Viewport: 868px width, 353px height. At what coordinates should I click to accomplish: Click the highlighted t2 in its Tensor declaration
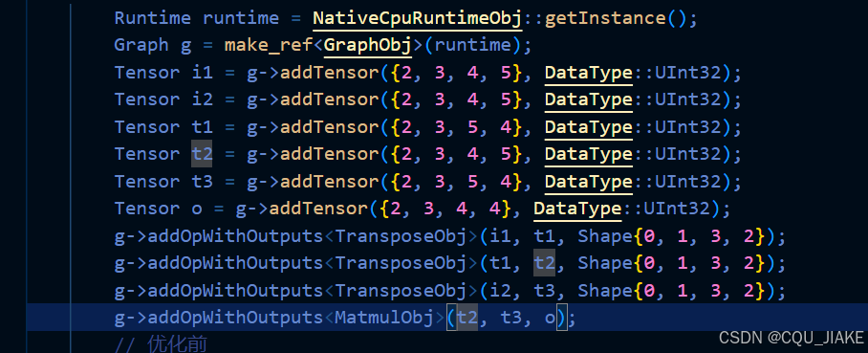click(202, 154)
